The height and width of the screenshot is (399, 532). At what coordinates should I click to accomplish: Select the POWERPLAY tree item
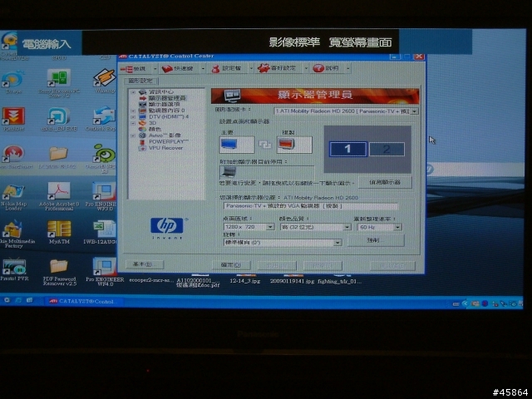tap(168, 141)
